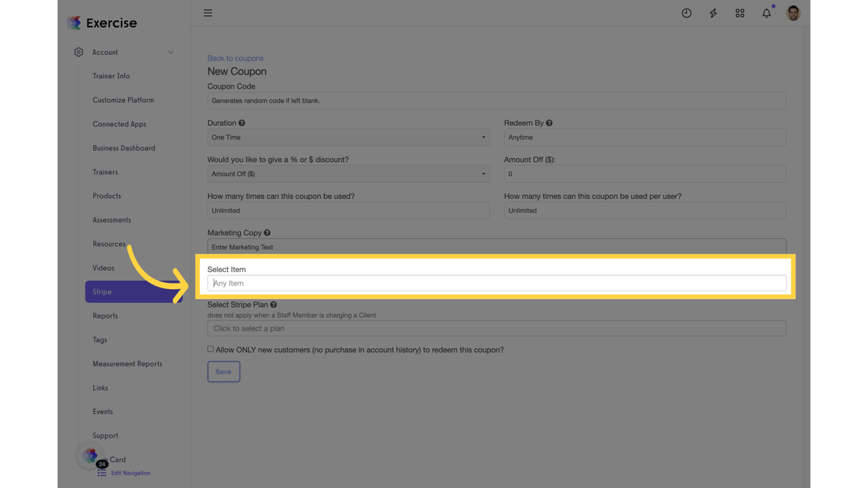Open the apps grid icon
Viewport: 868px width, 488px height.
click(x=740, y=13)
